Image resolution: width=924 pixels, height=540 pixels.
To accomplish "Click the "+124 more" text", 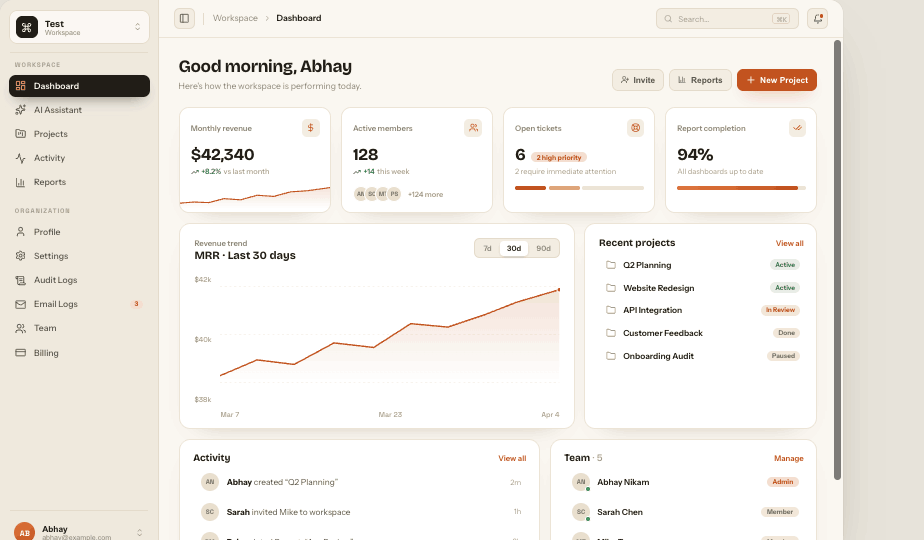I will (425, 194).
